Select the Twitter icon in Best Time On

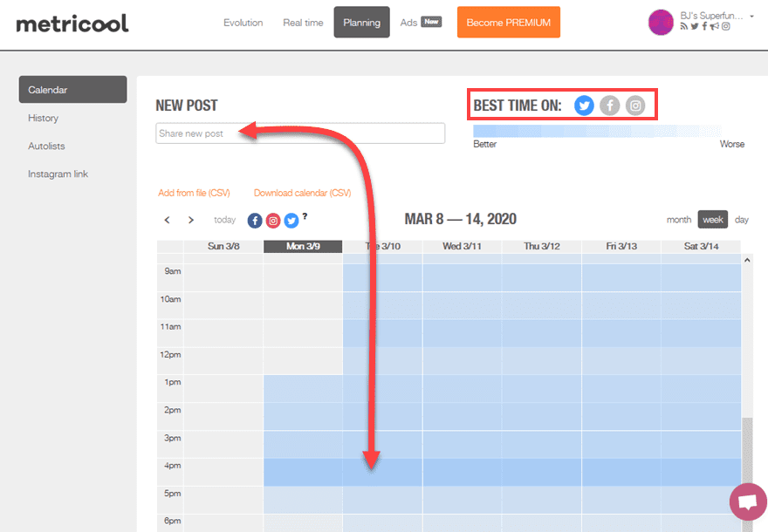[583, 105]
